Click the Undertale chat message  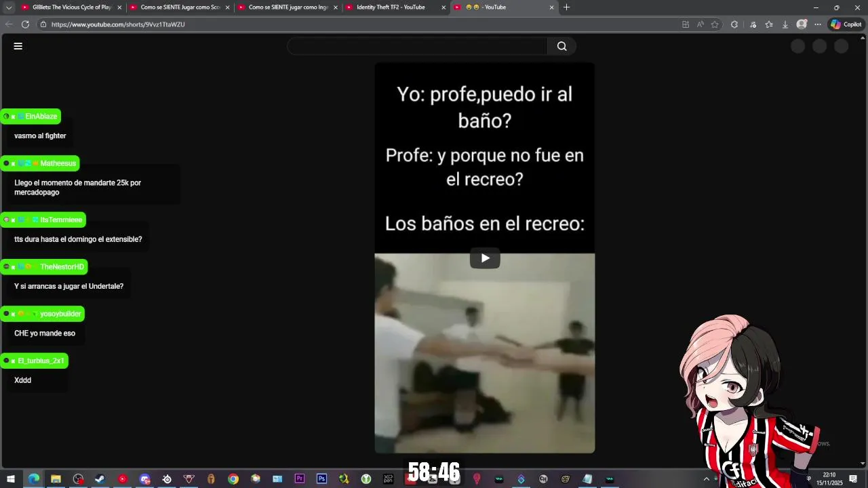click(x=68, y=287)
